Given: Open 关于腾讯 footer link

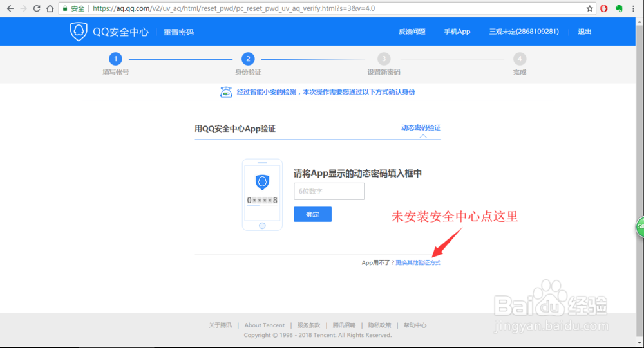Looking at the screenshot, I should coord(220,325).
